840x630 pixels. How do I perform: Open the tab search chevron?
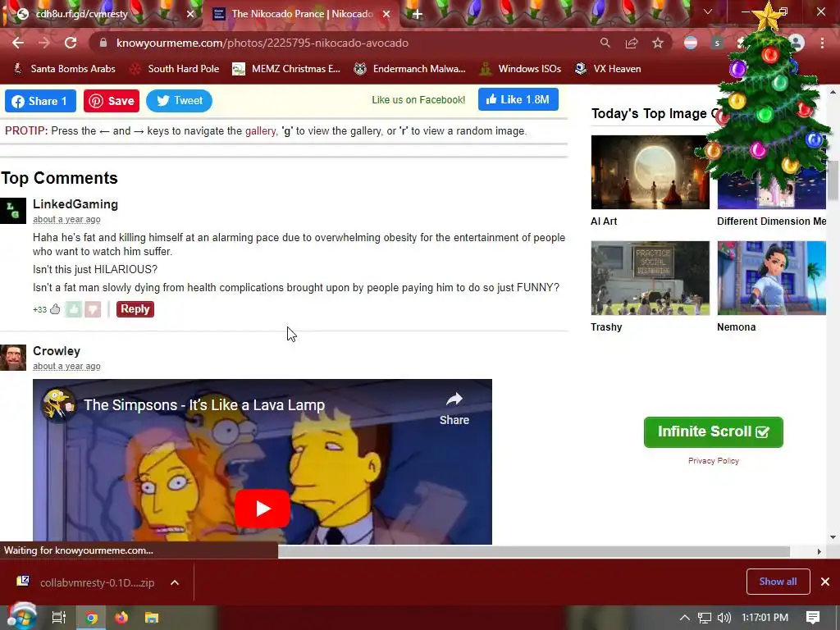coord(708,11)
